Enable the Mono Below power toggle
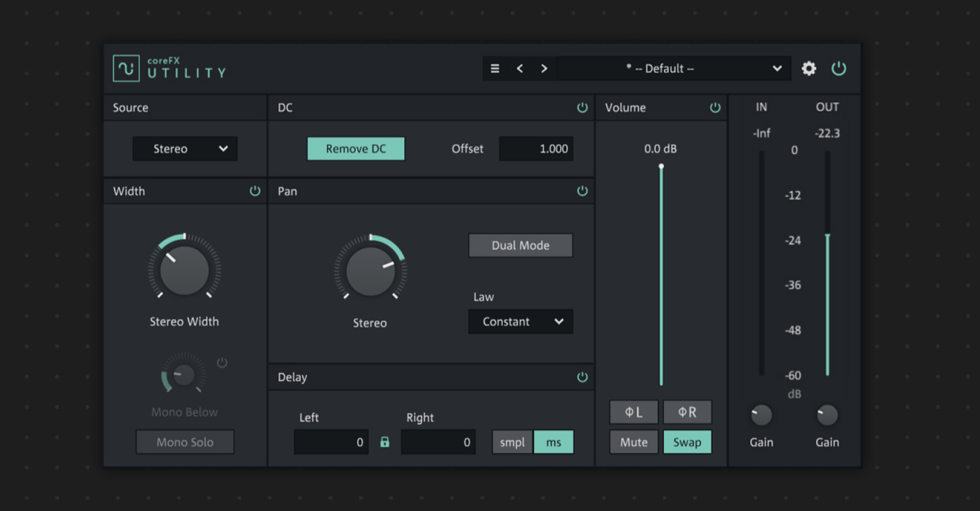Screen dimensions: 980x511 pyautogui.click(x=222, y=362)
